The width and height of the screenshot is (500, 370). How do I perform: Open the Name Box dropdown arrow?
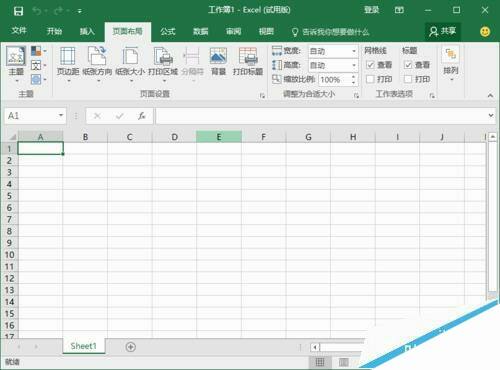[61, 115]
